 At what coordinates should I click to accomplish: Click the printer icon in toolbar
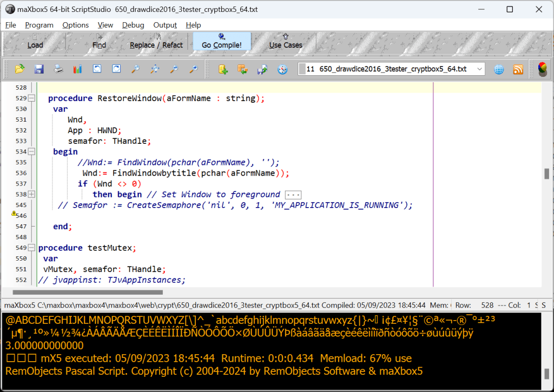(58, 69)
